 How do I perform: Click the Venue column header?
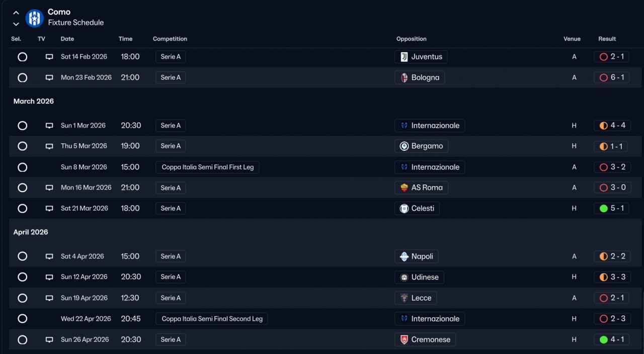coord(572,39)
